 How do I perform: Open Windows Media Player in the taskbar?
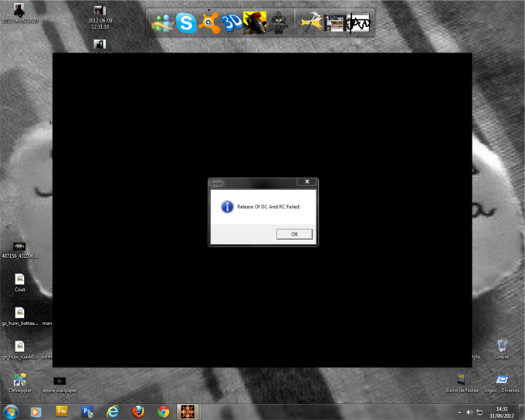coord(36,412)
